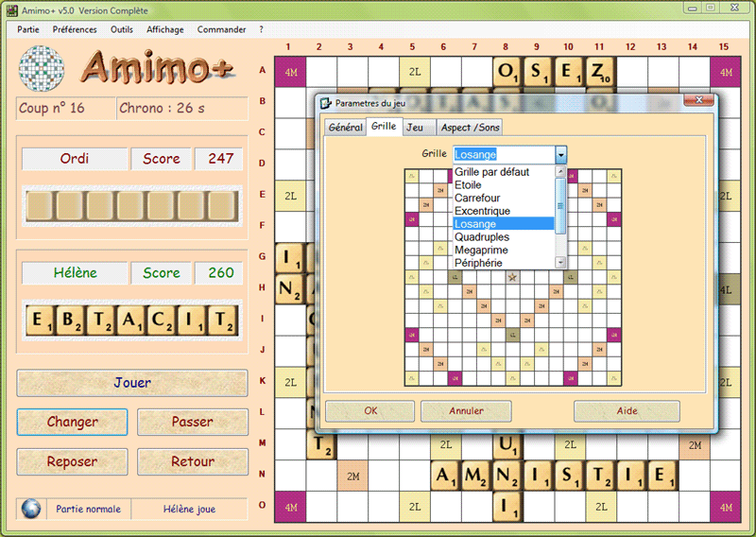Viewport: 756px width, 537px height.
Task: Click the 4M square at A1
Action: [x=291, y=72]
